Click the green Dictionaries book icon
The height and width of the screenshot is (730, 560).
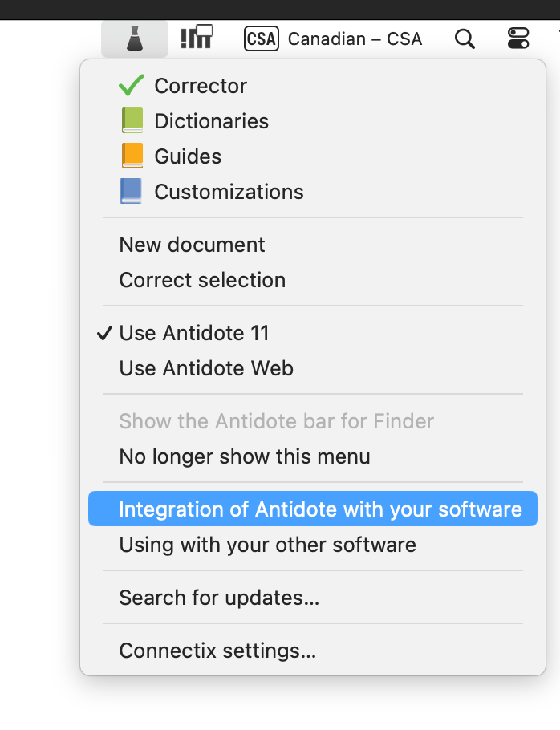tap(132, 121)
